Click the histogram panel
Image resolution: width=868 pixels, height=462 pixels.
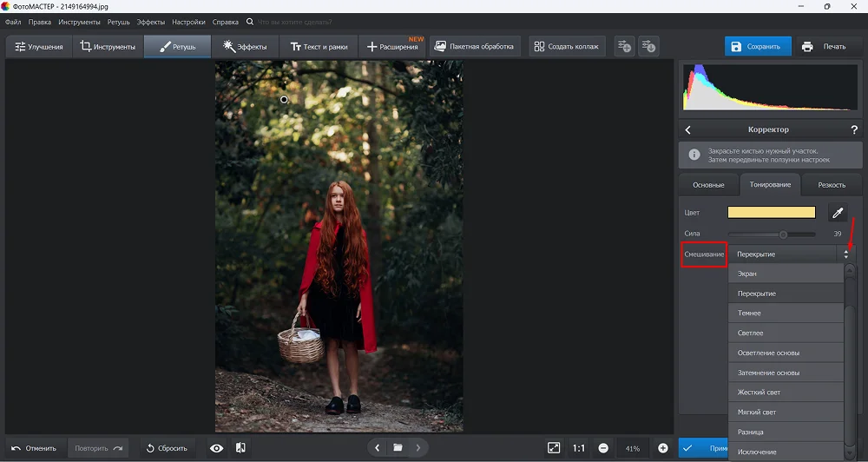[770, 88]
